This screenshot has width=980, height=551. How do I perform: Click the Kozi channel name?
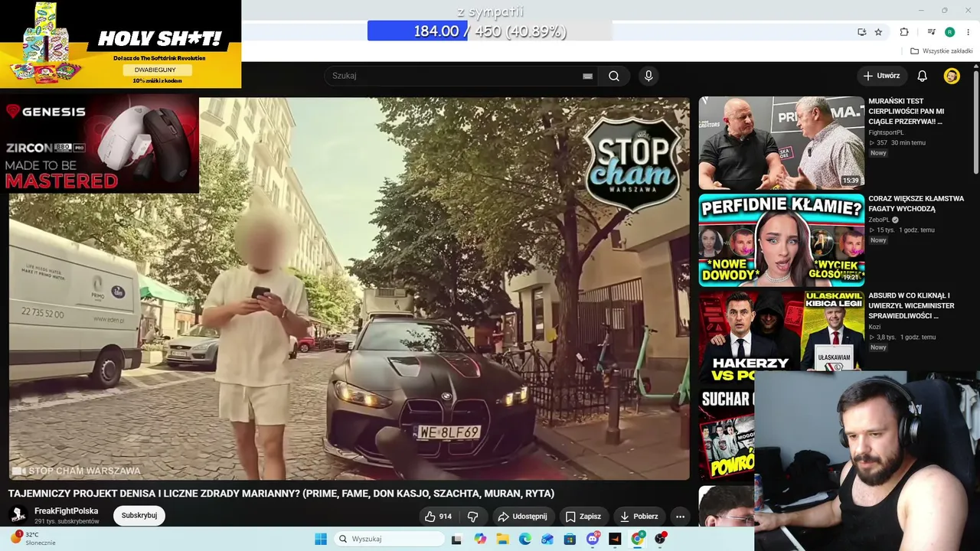coord(874,327)
